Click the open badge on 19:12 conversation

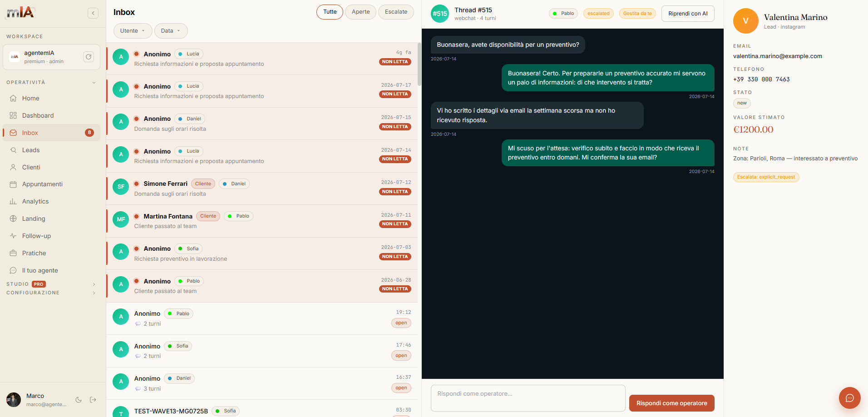[x=401, y=323]
